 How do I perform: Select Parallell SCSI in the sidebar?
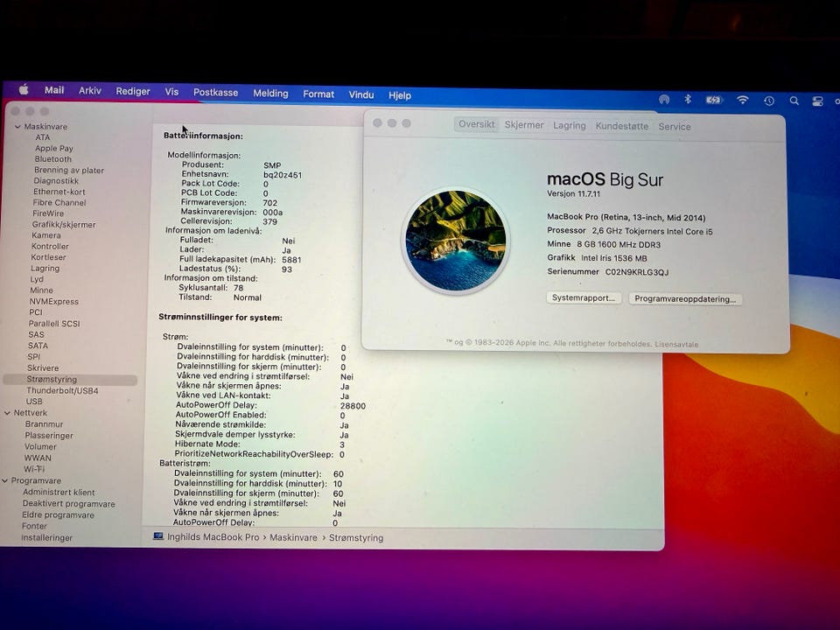[54, 324]
